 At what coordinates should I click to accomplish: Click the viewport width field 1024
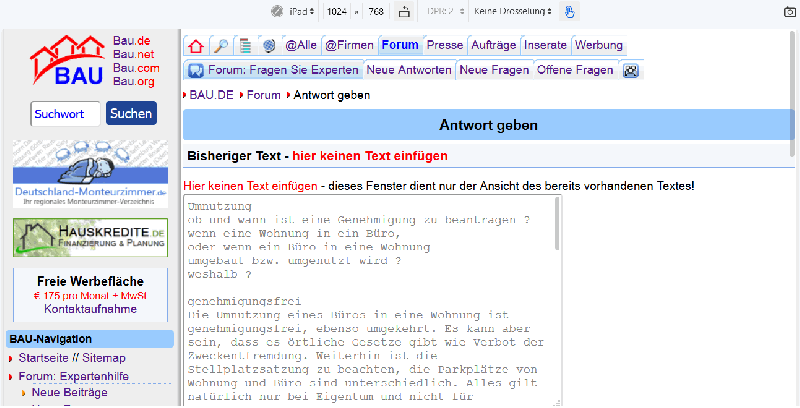click(x=337, y=11)
